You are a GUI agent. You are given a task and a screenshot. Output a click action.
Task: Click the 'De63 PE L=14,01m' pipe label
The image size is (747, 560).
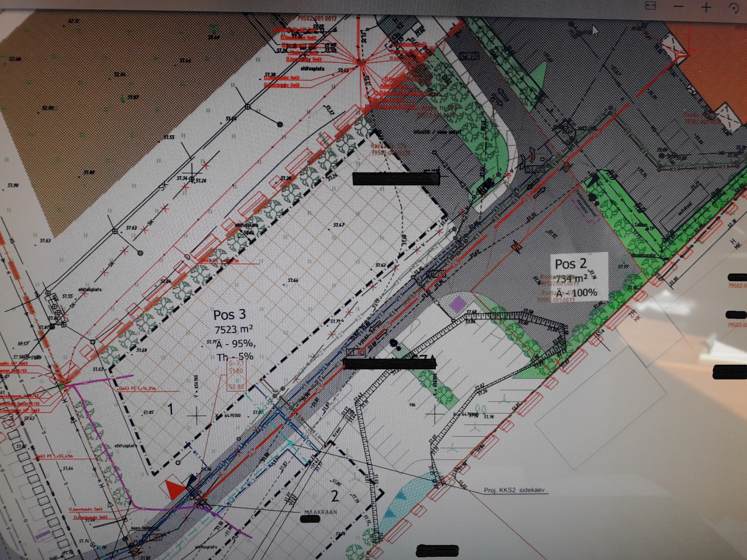(x=138, y=389)
